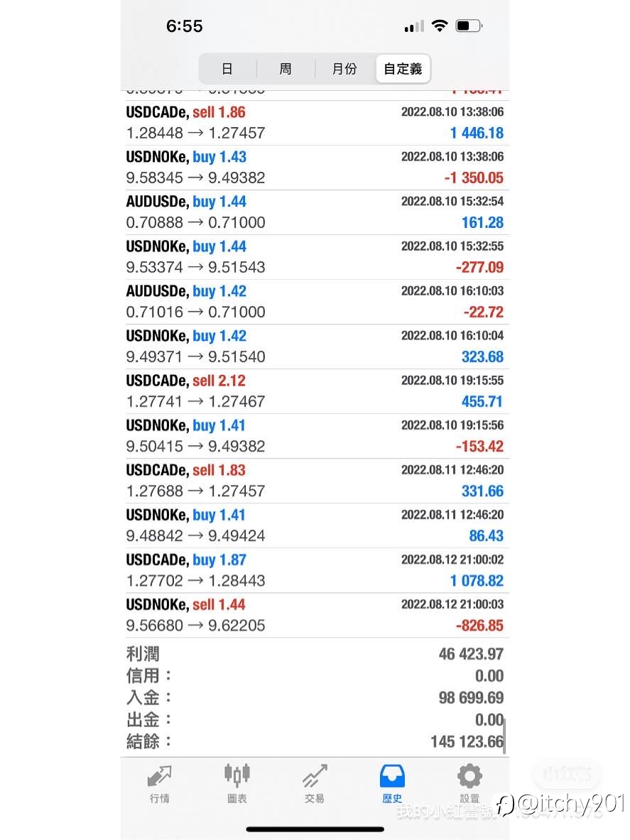The width and height of the screenshot is (630, 840).
Task: Open USDCADe sell 2.12 trade entry
Action: point(315,391)
